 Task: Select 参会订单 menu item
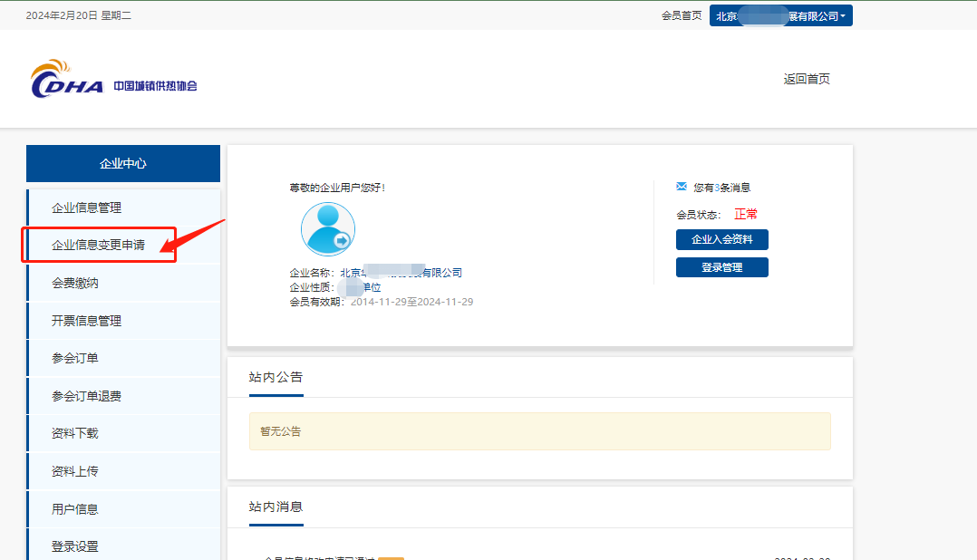click(x=123, y=358)
